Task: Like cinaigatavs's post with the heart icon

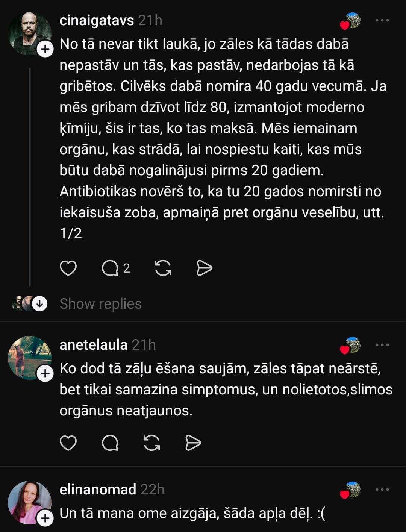Action: [68, 268]
